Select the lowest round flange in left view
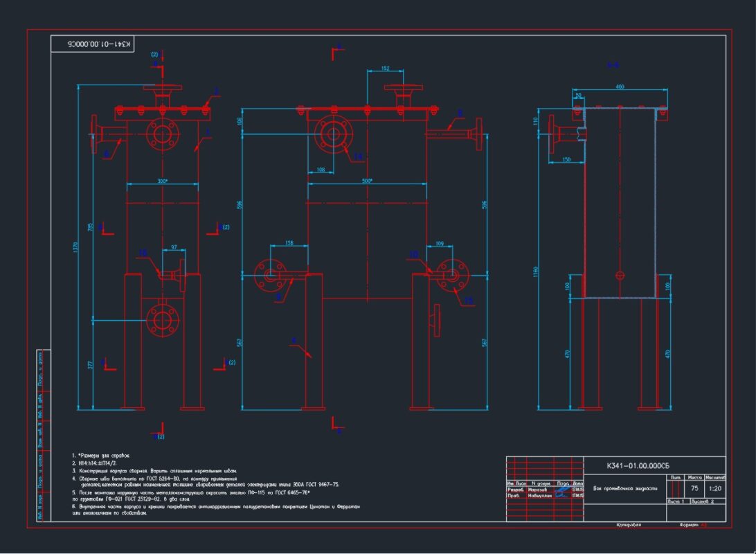The image size is (756, 554). [163, 319]
